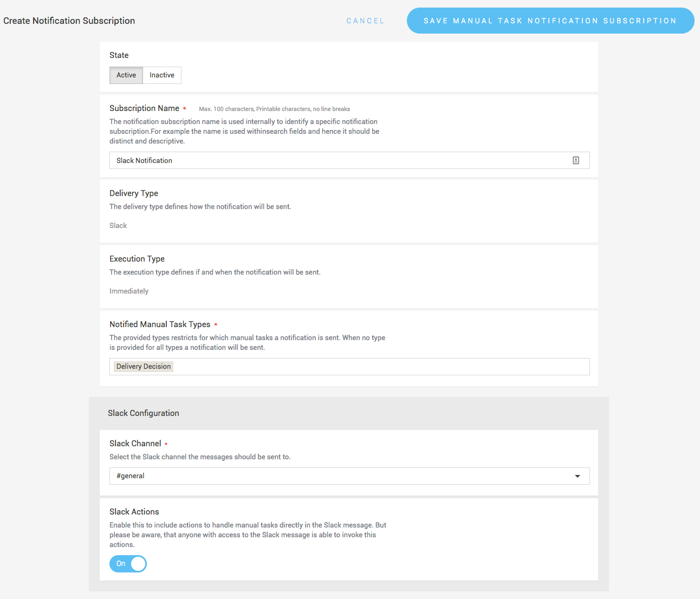Click the Create Notification Subscription heading
This screenshot has width=700, height=599.
pyautogui.click(x=69, y=21)
